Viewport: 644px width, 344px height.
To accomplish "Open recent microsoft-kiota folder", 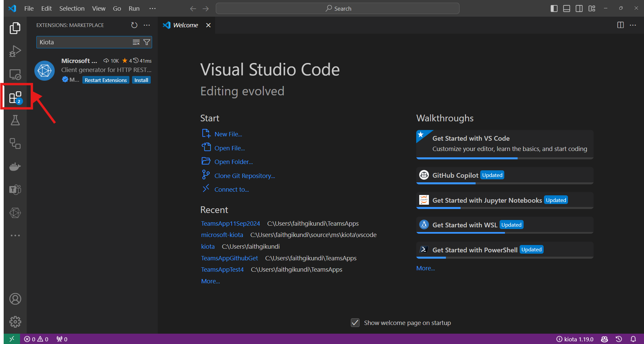I will pyautogui.click(x=222, y=235).
